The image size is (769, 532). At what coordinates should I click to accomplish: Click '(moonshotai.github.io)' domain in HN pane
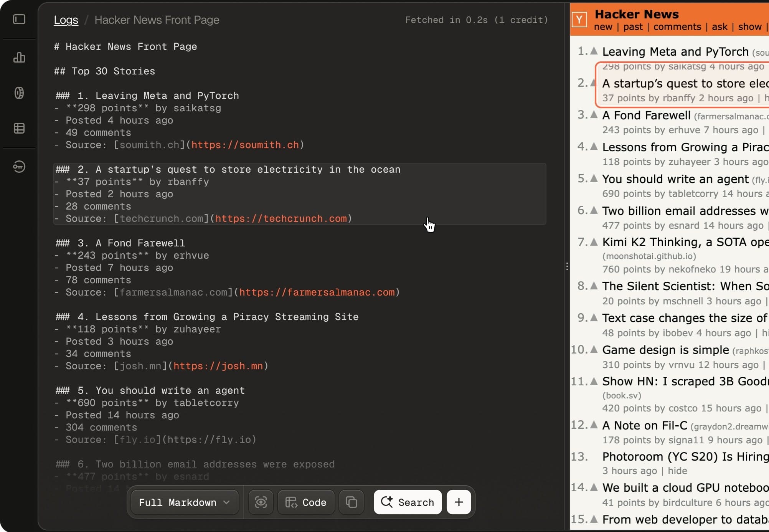(x=649, y=256)
